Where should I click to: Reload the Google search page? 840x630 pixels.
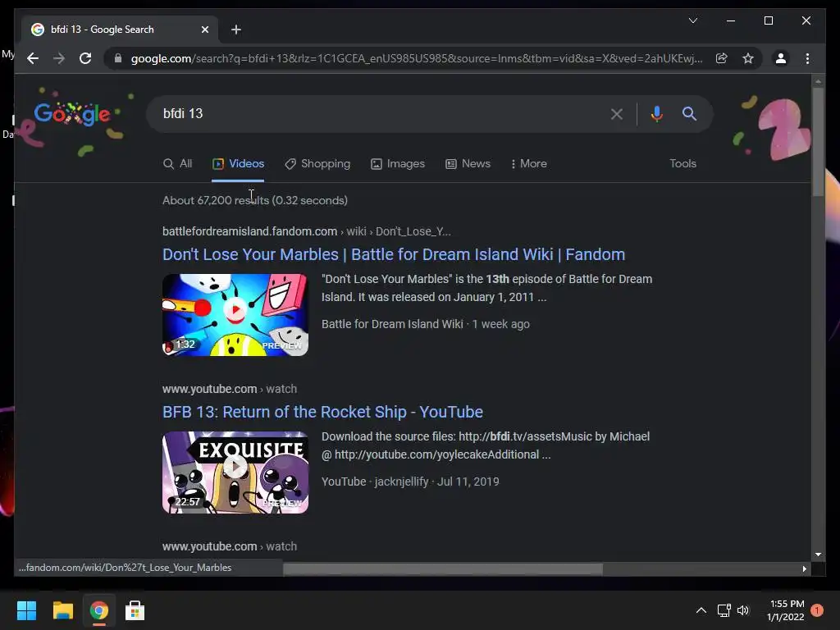point(85,58)
